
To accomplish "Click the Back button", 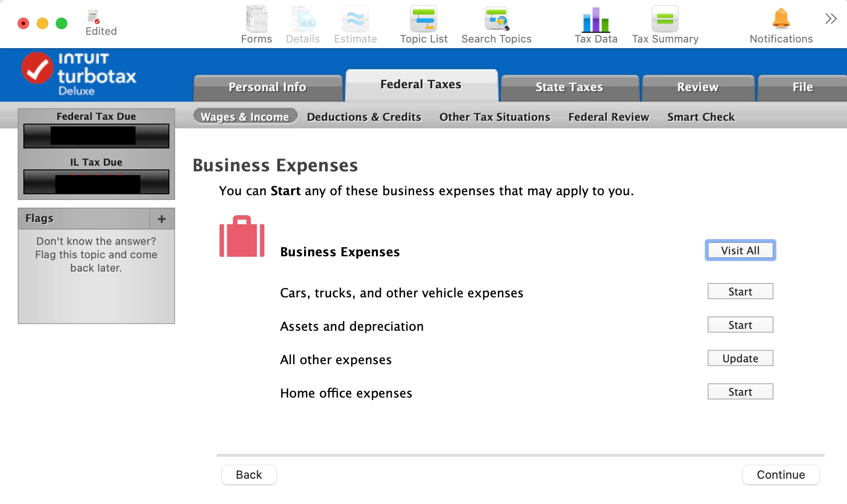I will coord(249,475).
